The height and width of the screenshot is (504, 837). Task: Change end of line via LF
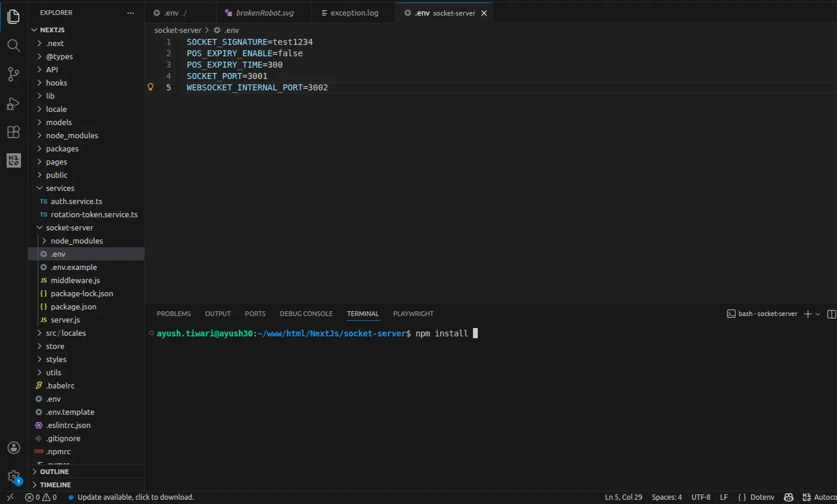click(x=724, y=497)
